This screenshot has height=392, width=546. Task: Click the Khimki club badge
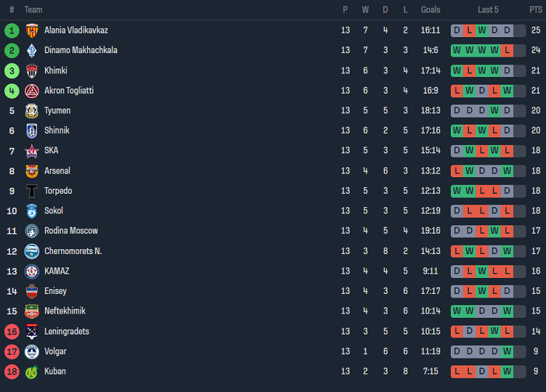[31, 71]
